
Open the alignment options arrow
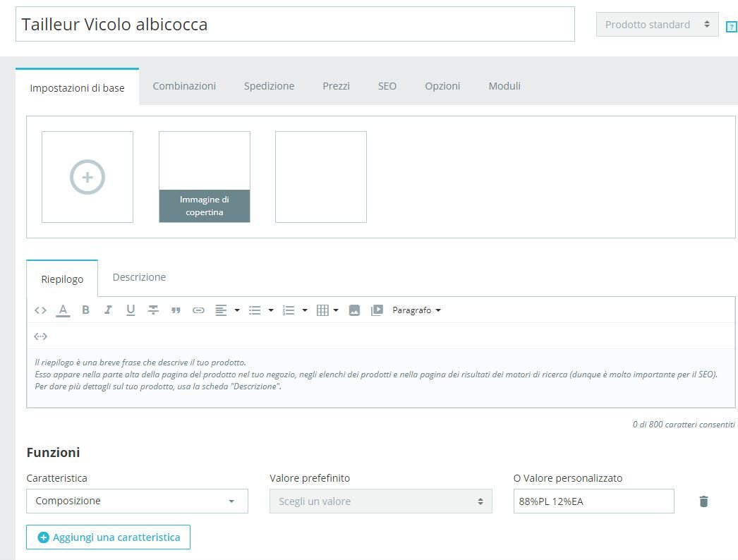click(x=237, y=310)
